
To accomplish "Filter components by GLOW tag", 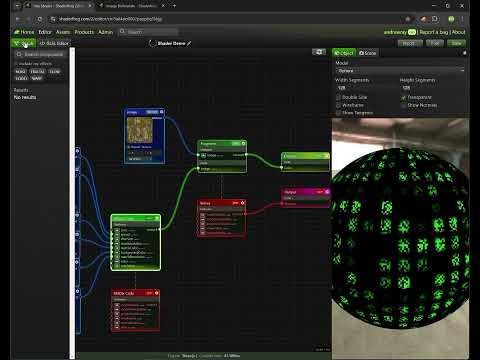I will 55,72.
